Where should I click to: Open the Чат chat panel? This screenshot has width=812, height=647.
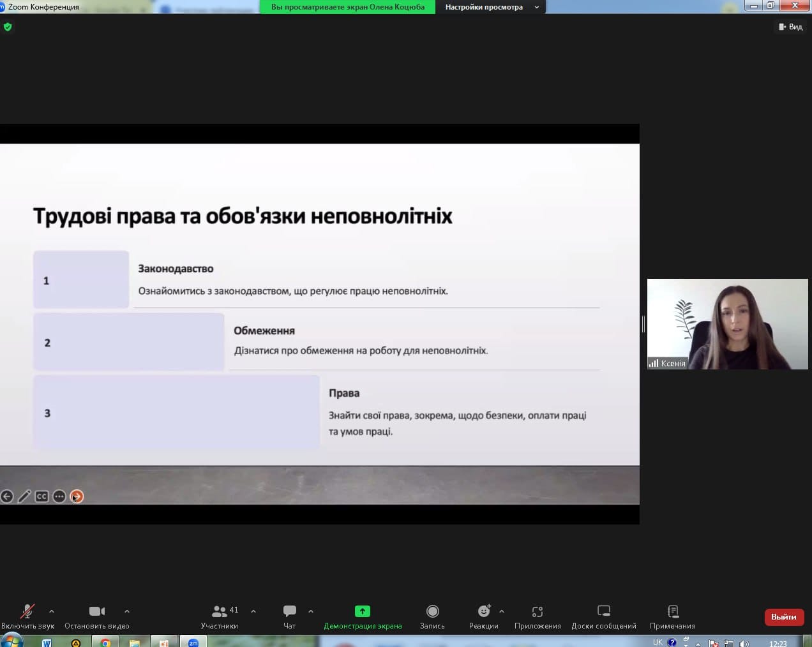coord(289,616)
